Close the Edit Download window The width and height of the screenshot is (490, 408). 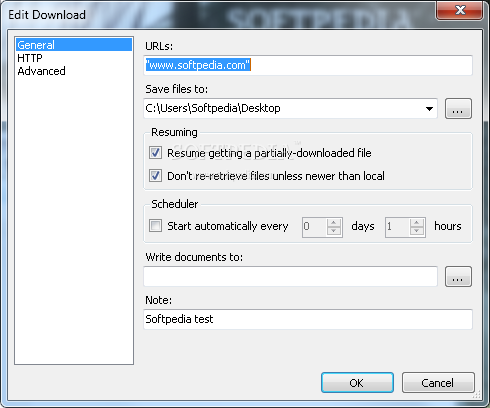460,10
